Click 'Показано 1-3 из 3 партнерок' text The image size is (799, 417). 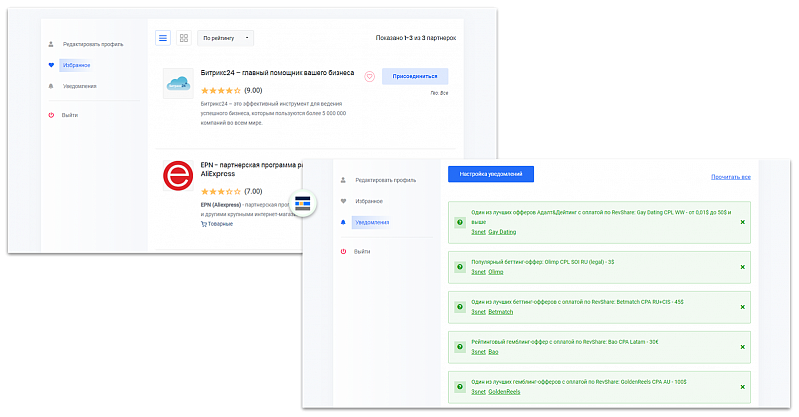click(416, 38)
